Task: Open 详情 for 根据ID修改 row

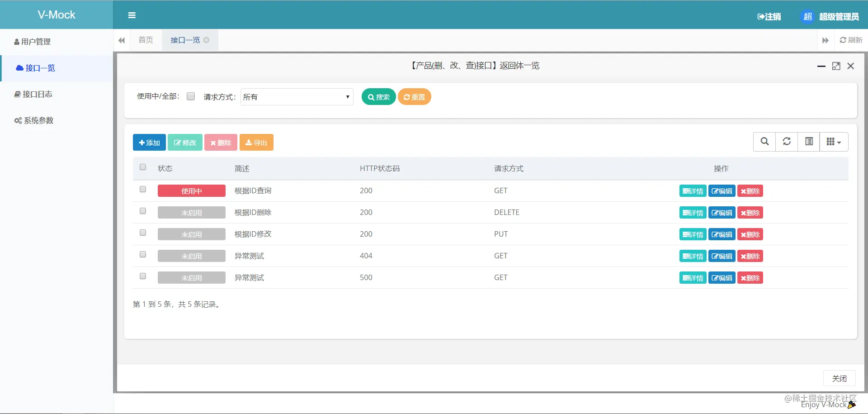Action: [693, 234]
